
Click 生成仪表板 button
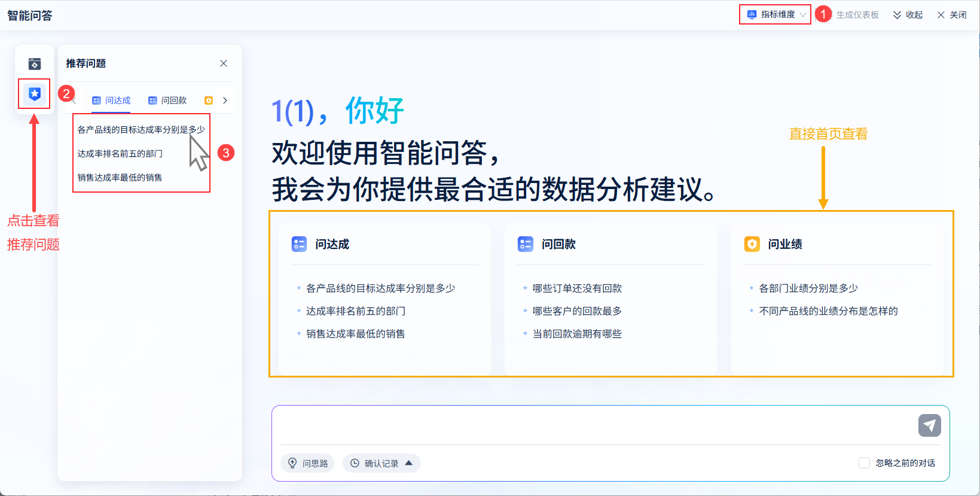click(857, 15)
